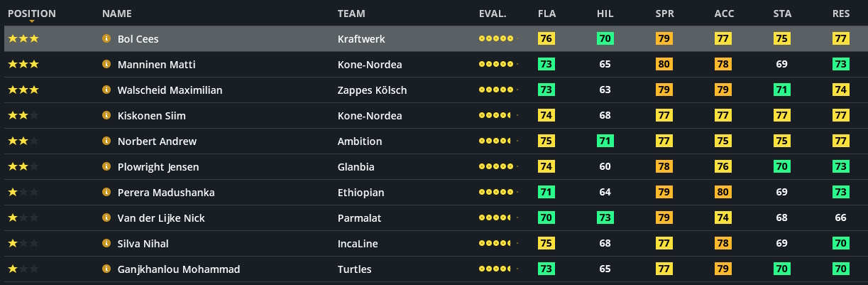Open Kiskonen Siim's info icon

click(x=106, y=116)
